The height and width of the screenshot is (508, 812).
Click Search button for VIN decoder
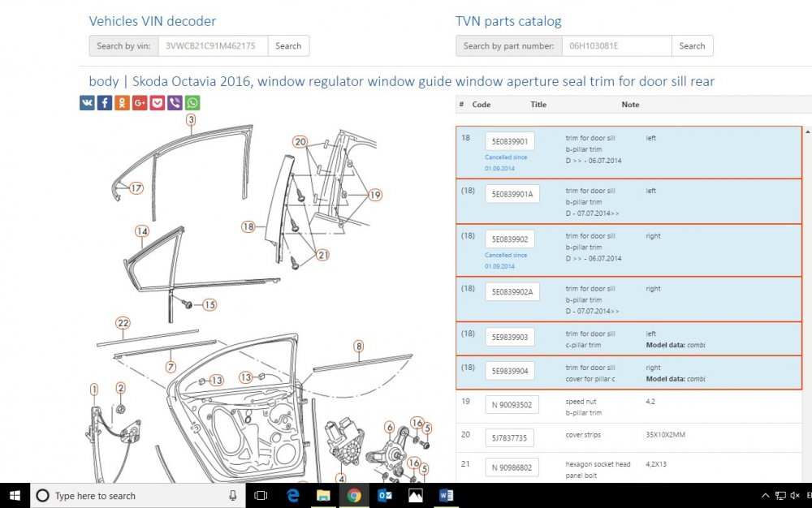pyautogui.click(x=288, y=45)
